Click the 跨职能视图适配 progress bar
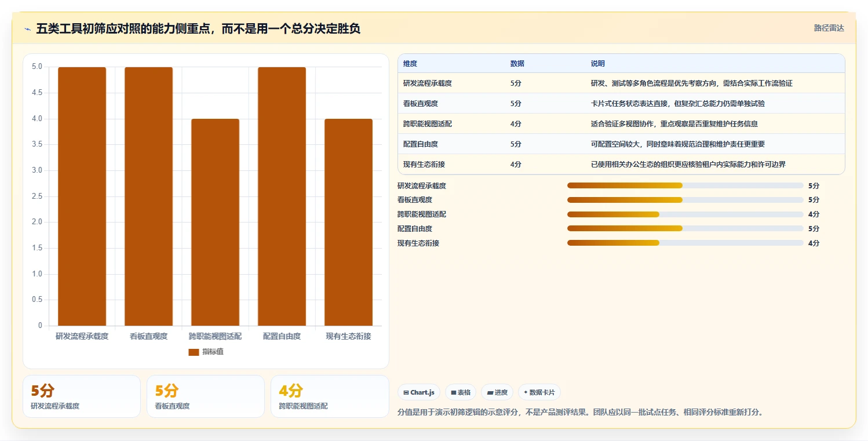This screenshot has height=441, width=868. 685,214
